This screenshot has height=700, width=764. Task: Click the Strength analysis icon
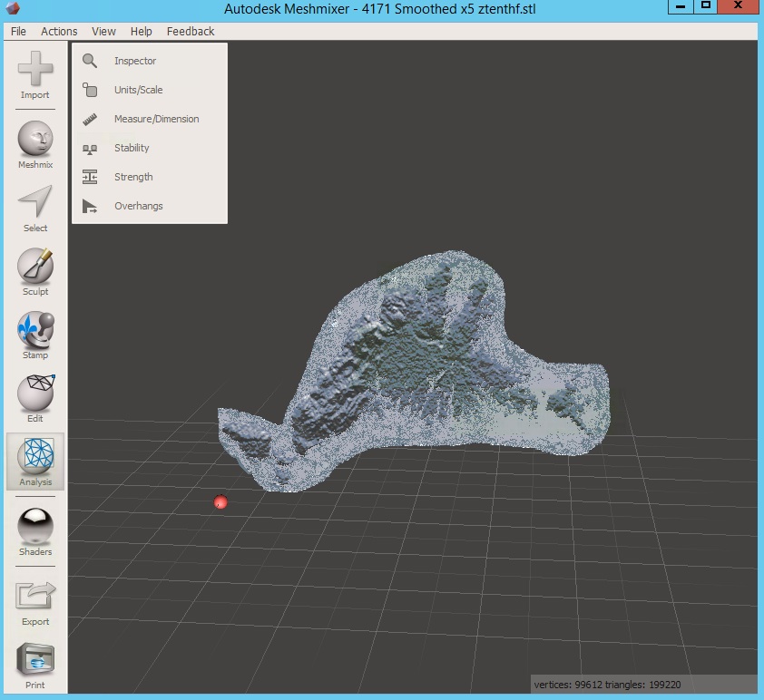point(90,177)
